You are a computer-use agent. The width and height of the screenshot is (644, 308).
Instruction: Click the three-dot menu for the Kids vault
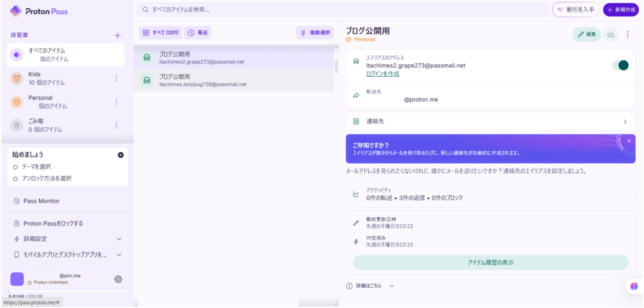pos(116,78)
